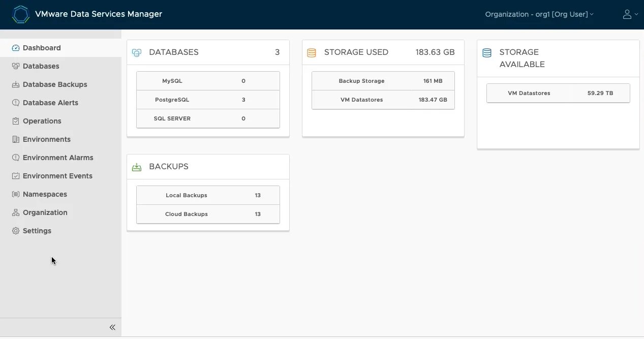Click the Environment Alarms sidebar icon
Viewport: 644px width, 339px height.
pos(16,158)
